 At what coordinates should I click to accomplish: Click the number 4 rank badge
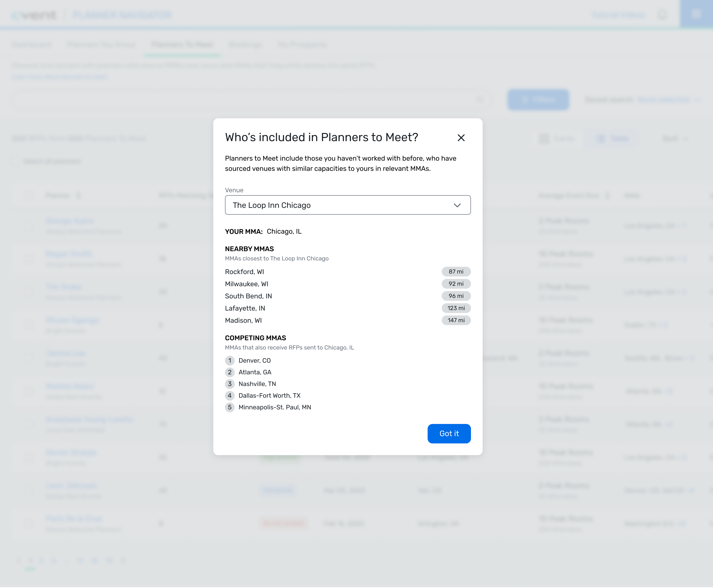230,396
